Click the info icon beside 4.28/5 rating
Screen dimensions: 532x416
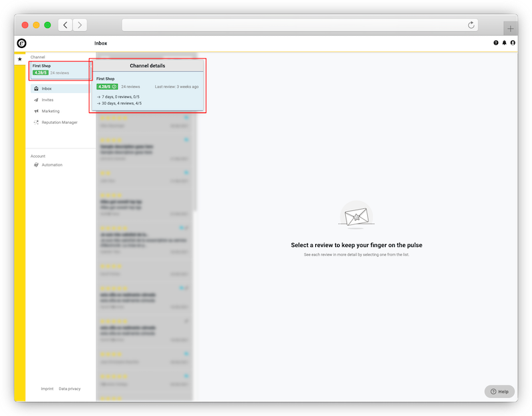click(x=114, y=87)
